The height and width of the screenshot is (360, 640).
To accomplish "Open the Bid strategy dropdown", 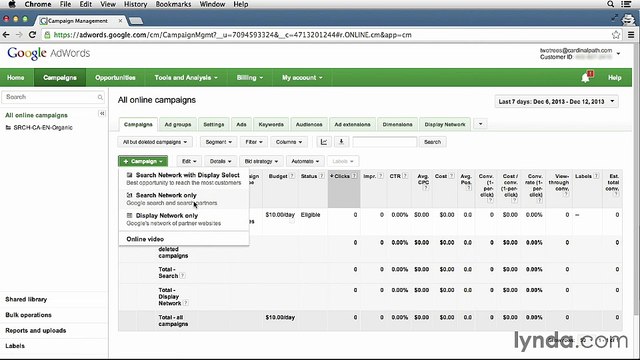I will click(x=261, y=161).
